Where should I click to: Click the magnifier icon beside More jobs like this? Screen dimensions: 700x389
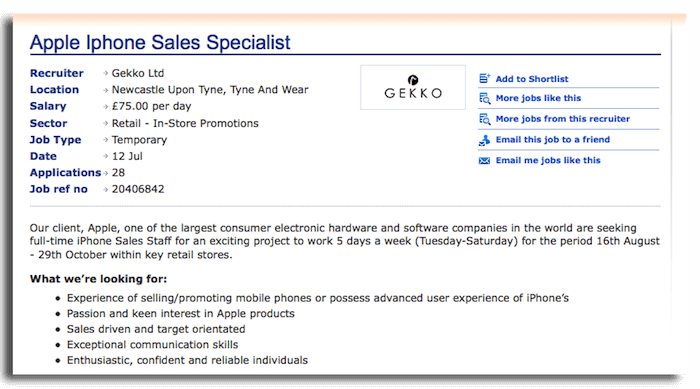pos(484,98)
